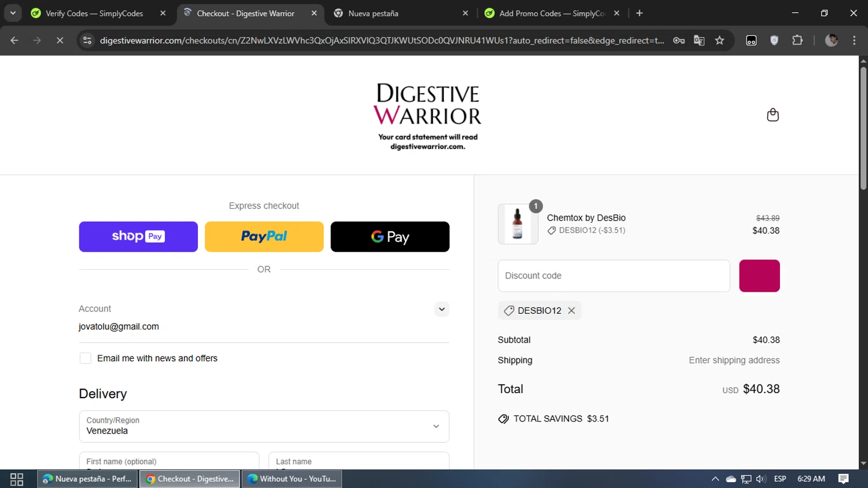Open the Extensions puzzle icon
868x488 pixels.
(x=797, y=41)
